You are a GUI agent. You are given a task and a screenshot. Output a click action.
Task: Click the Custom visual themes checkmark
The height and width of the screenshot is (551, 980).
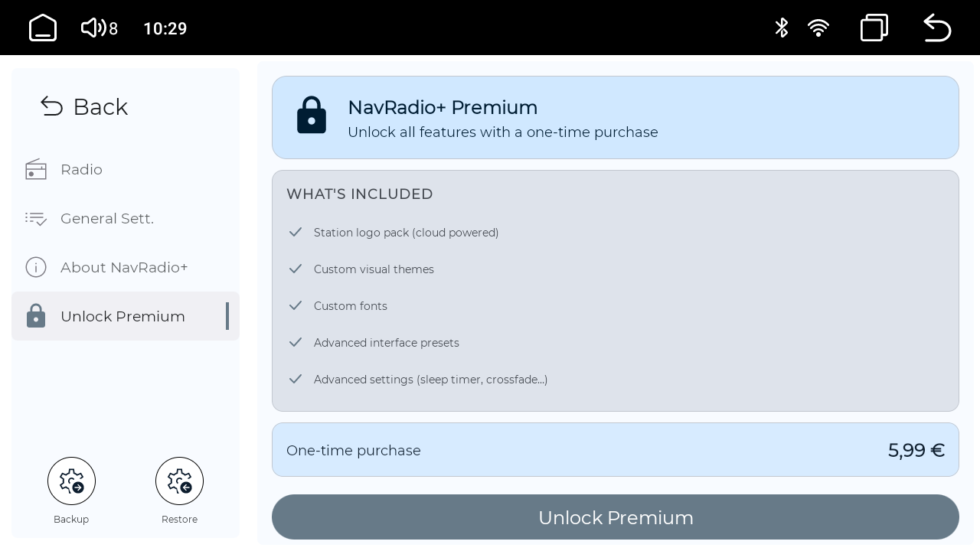(x=296, y=269)
